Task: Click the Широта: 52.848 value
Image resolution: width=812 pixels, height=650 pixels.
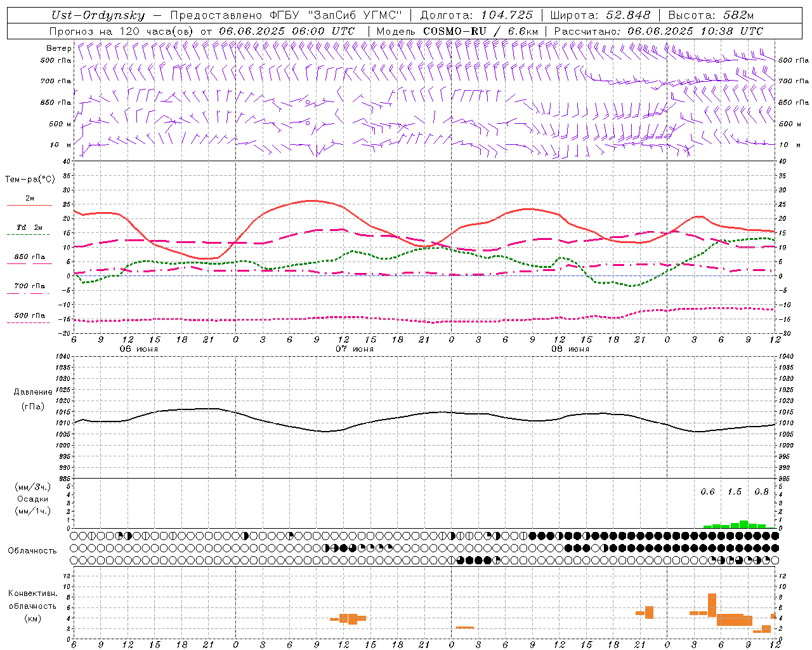Action: [x=601, y=15]
